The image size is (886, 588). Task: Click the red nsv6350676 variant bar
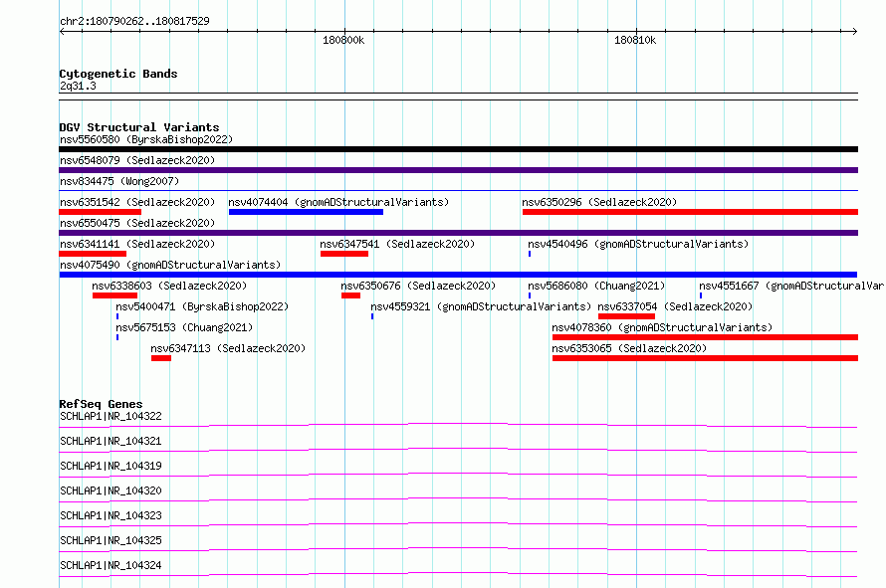350,295
